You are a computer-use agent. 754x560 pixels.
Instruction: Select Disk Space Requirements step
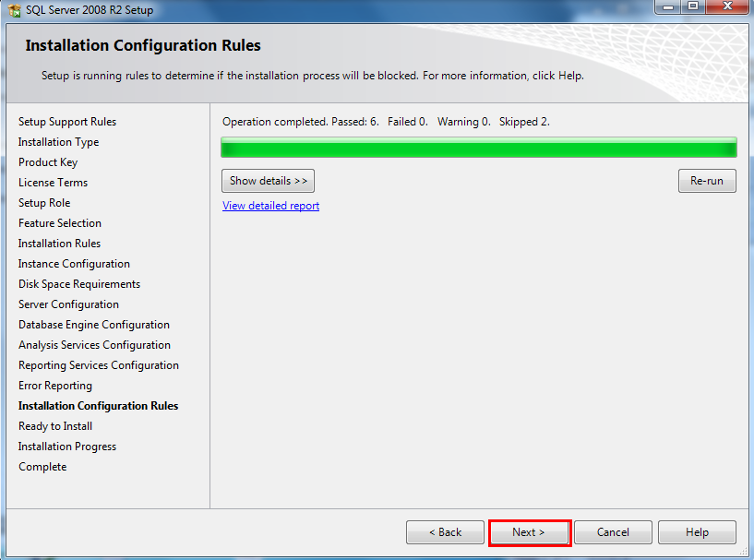click(79, 284)
